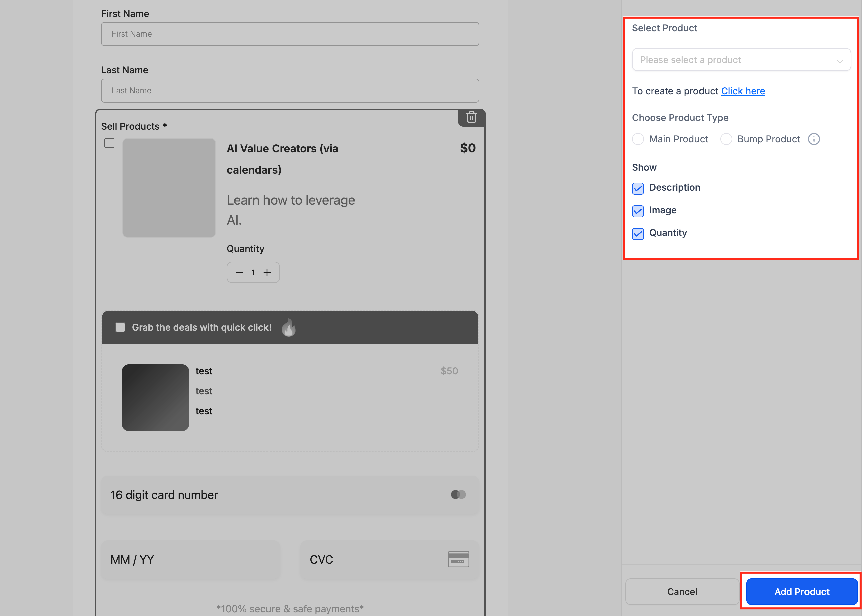The height and width of the screenshot is (616, 862).
Task: Choose the Bump Product radio option
Action: tap(726, 139)
